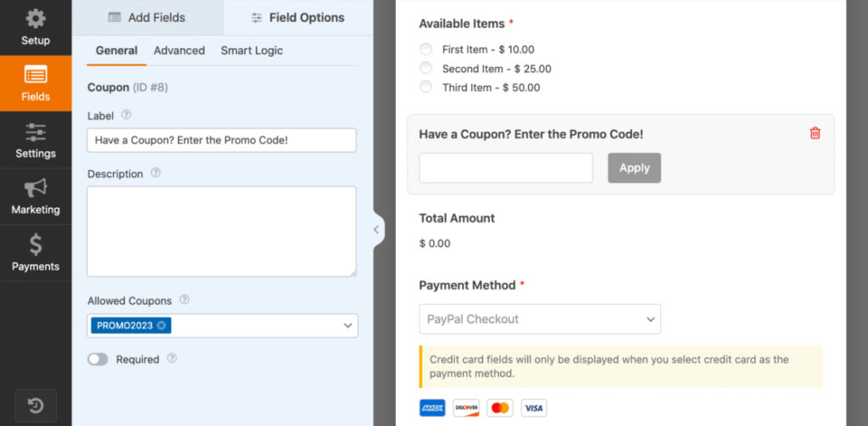Image resolution: width=868 pixels, height=426 pixels.
Task: Select First Item - $ 10.00 option
Action: point(426,49)
